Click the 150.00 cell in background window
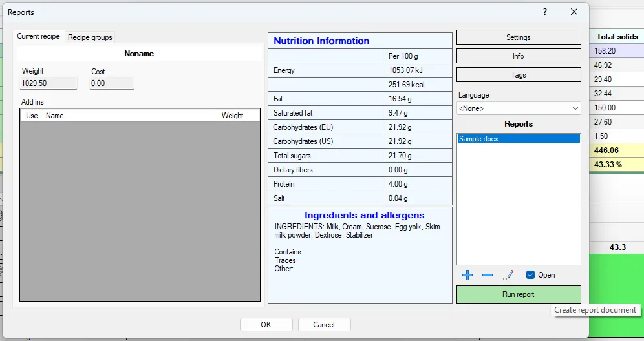The image size is (644, 341). coord(617,107)
